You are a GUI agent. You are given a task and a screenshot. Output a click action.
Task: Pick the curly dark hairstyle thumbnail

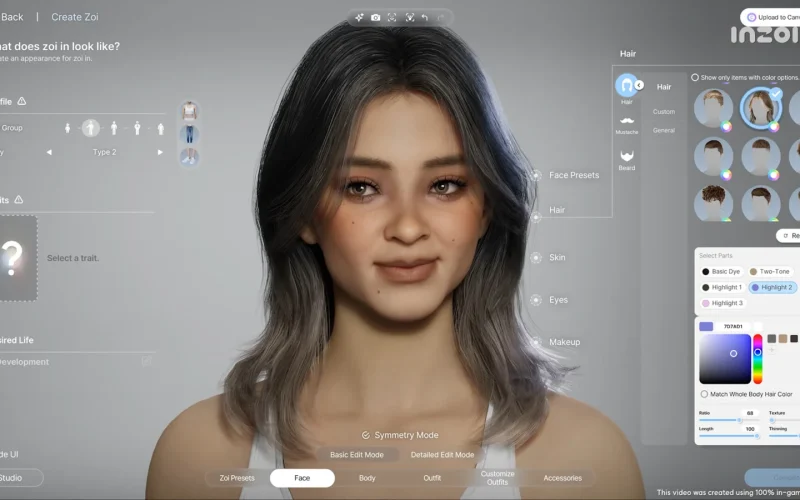(x=713, y=203)
